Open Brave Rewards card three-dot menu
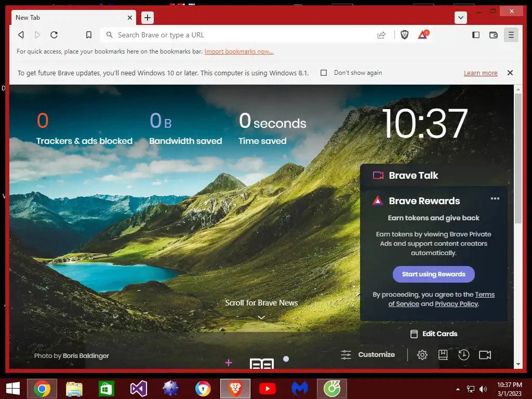The height and width of the screenshot is (399, 532). 495,198
